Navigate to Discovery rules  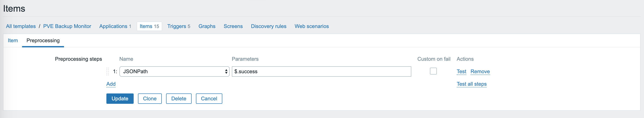[269, 26]
